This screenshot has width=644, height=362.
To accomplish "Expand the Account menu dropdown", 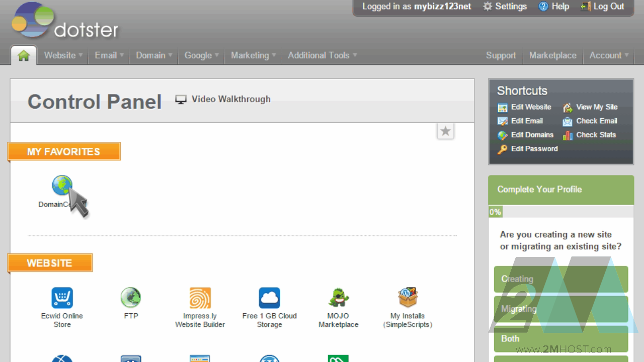I will pos(609,55).
